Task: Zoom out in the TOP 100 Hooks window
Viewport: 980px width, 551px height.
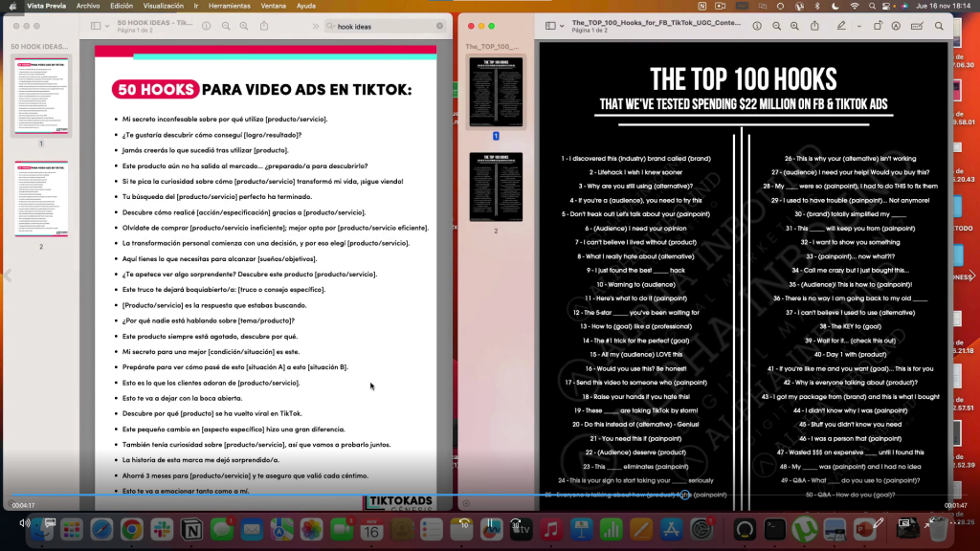Action: tap(776, 26)
